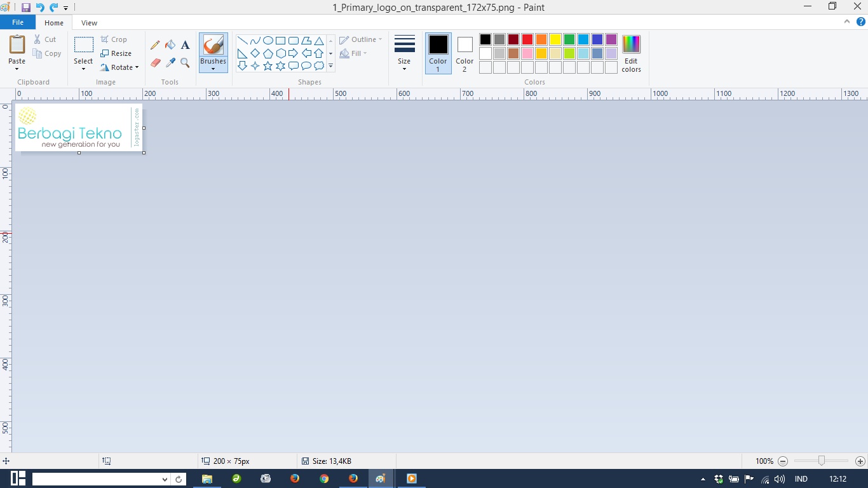Image resolution: width=868 pixels, height=488 pixels.
Task: Choose the Rounded rectangle shape
Action: tap(293, 41)
